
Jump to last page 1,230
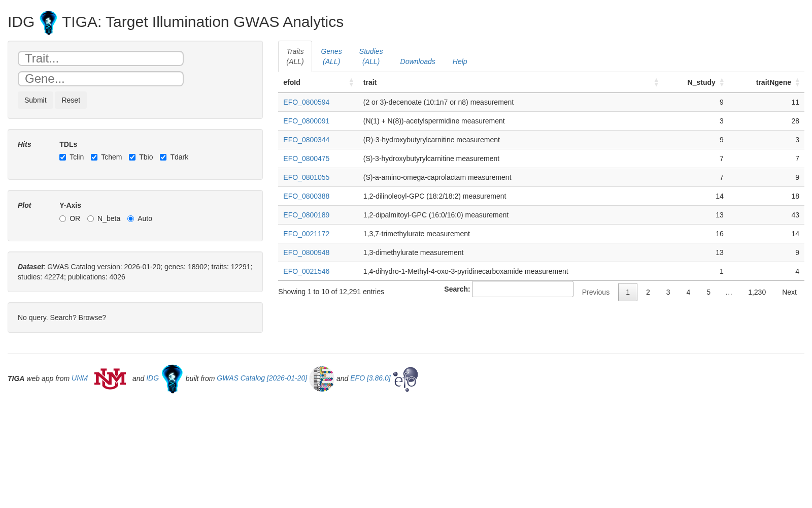coord(757,292)
